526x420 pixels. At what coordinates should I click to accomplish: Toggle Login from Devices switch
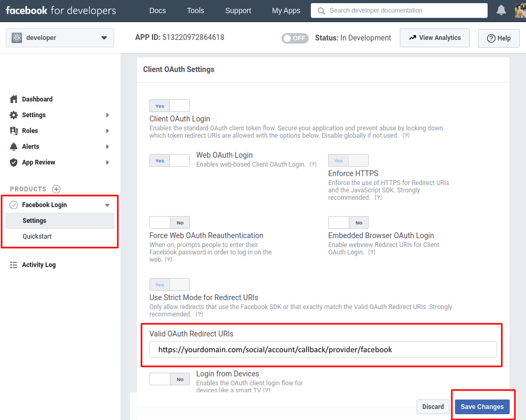pyautogui.click(x=169, y=379)
